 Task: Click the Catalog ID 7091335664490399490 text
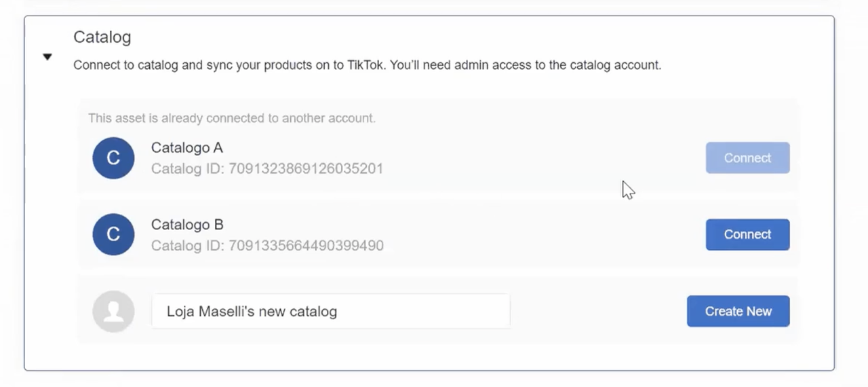[x=267, y=245]
